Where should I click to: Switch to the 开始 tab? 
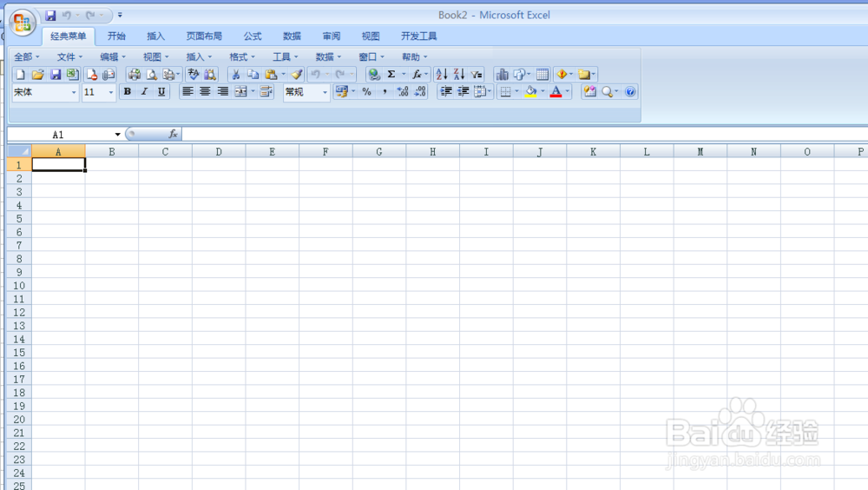pos(116,36)
